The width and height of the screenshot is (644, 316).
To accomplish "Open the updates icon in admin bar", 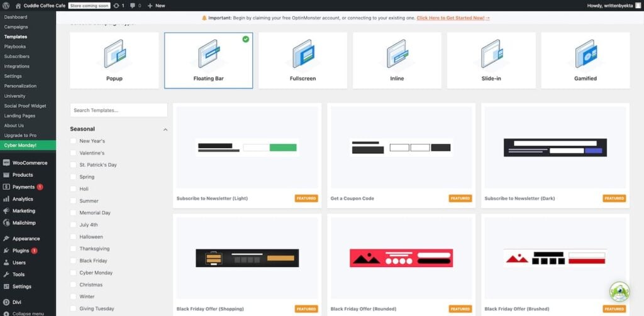I will [116, 6].
